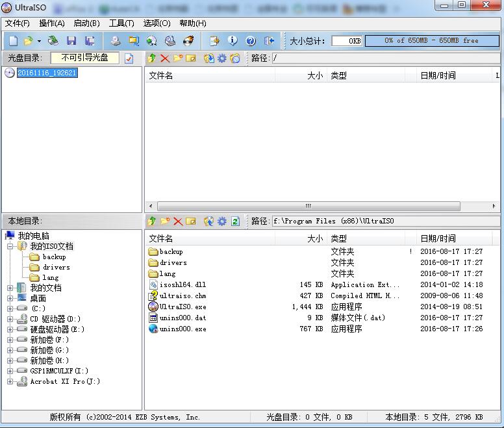Expand the GSP1RMCULXF (I:) node
Viewport: 504px width, 428px height.
pos(10,371)
